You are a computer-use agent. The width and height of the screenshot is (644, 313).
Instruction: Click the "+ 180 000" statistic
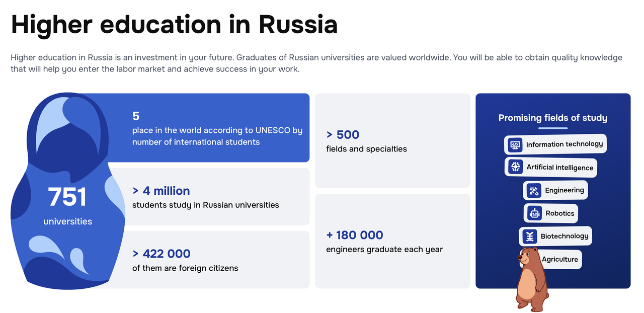[x=355, y=235]
